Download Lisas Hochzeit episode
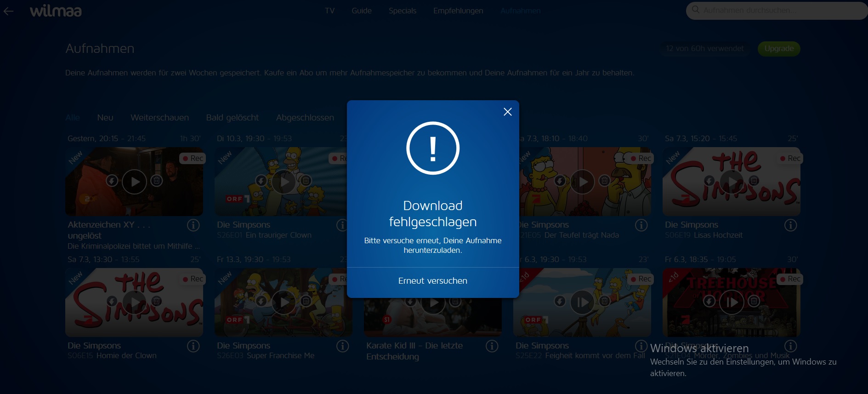The image size is (868, 394). pos(709,181)
